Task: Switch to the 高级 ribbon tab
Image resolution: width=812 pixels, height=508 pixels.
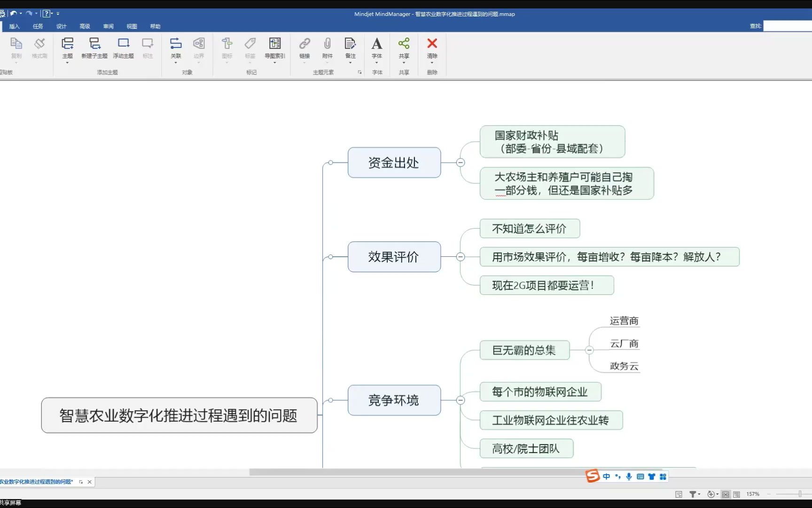Action: tap(85, 26)
